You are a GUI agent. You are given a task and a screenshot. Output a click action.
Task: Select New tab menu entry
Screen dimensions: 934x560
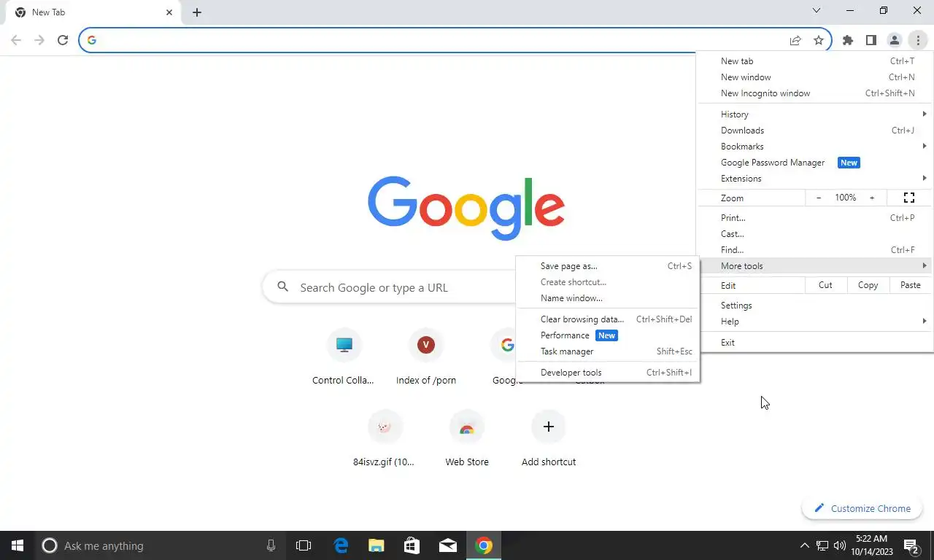[x=814, y=61]
